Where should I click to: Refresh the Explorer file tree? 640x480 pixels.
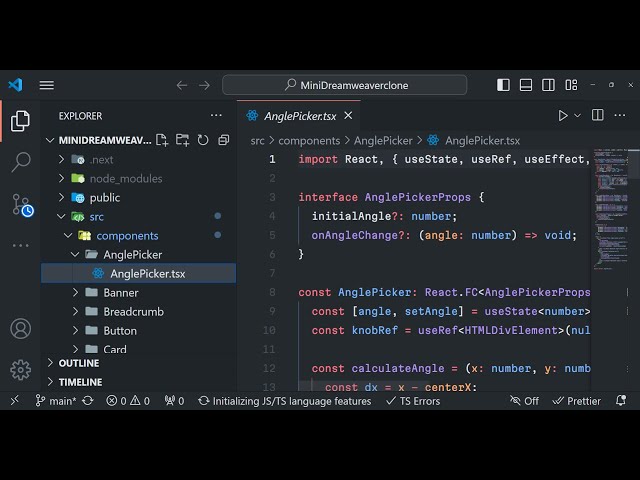pos(203,140)
